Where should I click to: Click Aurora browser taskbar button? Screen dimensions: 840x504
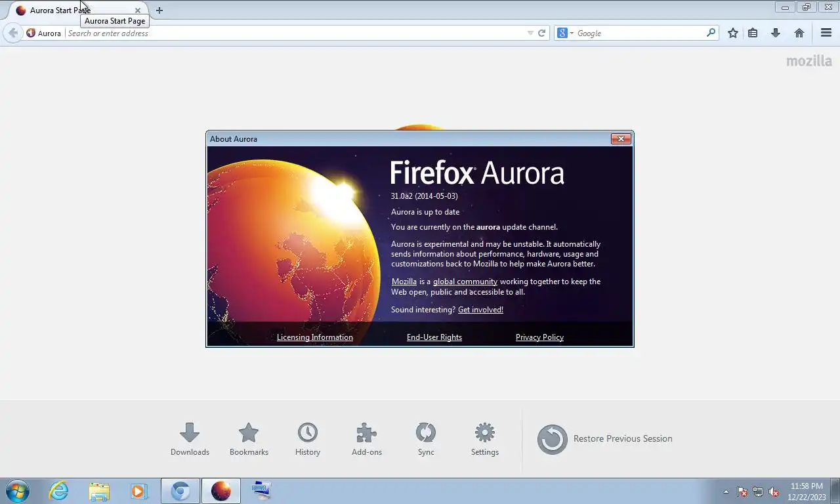click(x=221, y=491)
